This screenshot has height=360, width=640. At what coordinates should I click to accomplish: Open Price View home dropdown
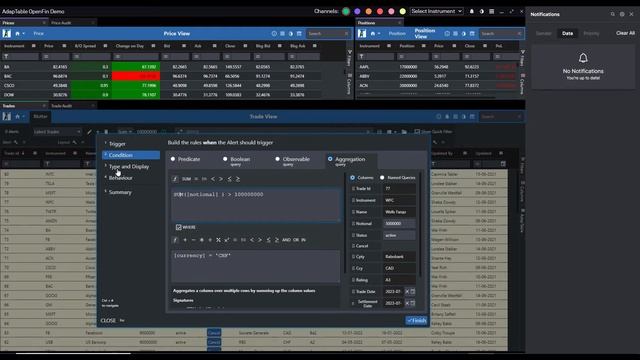coord(20,33)
